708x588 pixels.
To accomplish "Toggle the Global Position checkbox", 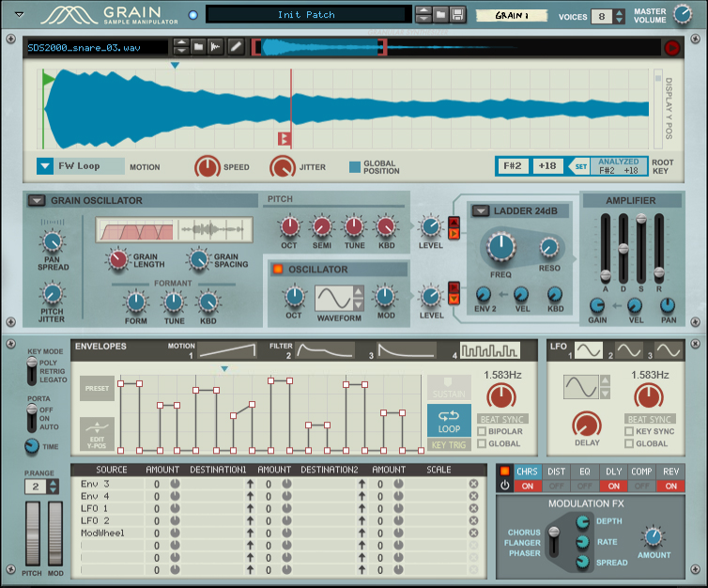I will (354, 167).
